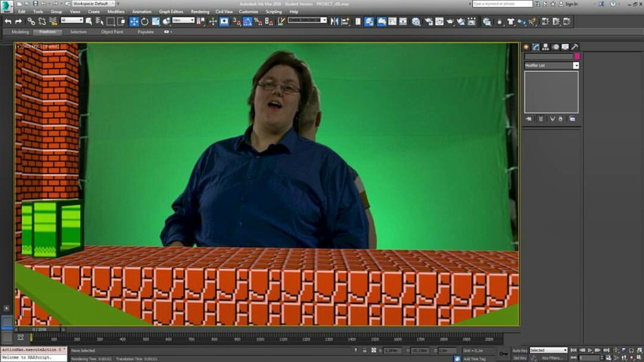Click the Use Pivot Point Center icon

click(x=201, y=21)
